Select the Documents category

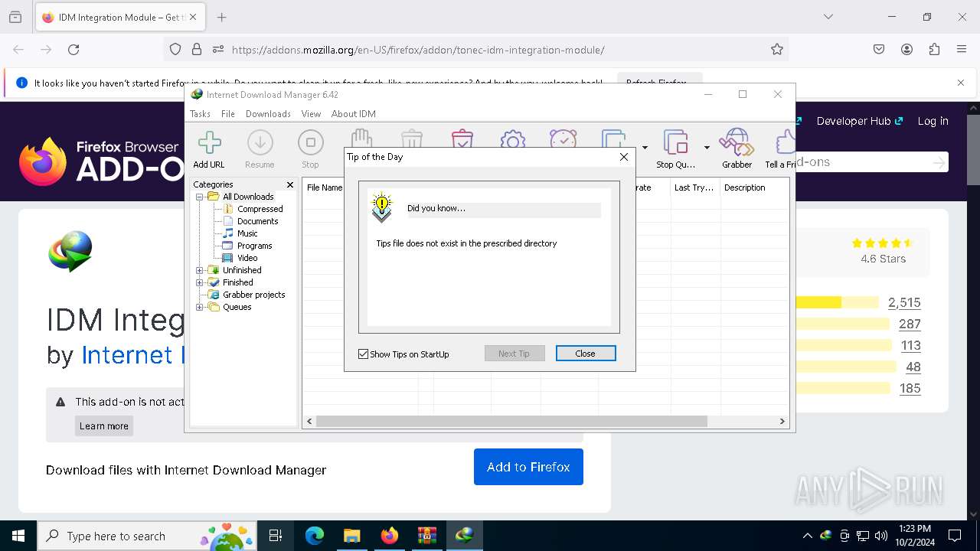pyautogui.click(x=258, y=221)
